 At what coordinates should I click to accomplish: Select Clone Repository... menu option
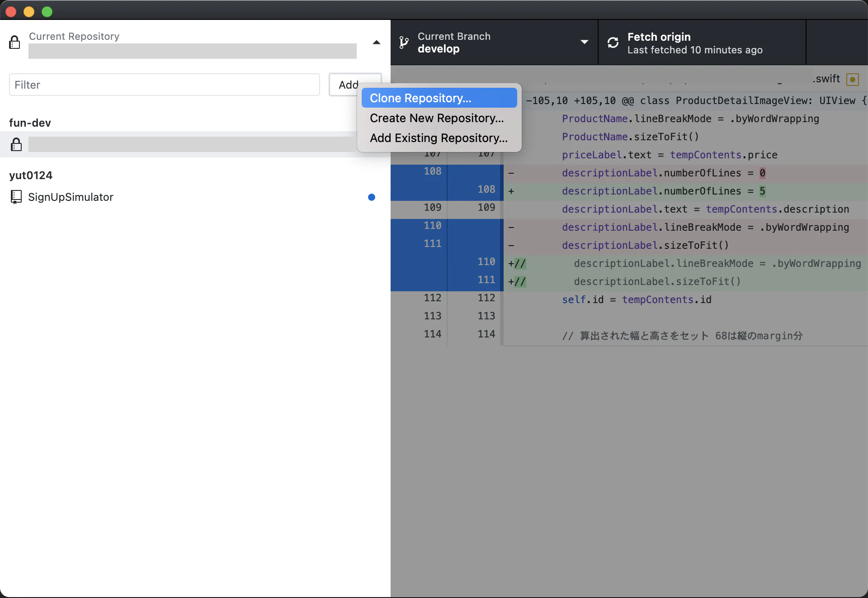coord(439,98)
